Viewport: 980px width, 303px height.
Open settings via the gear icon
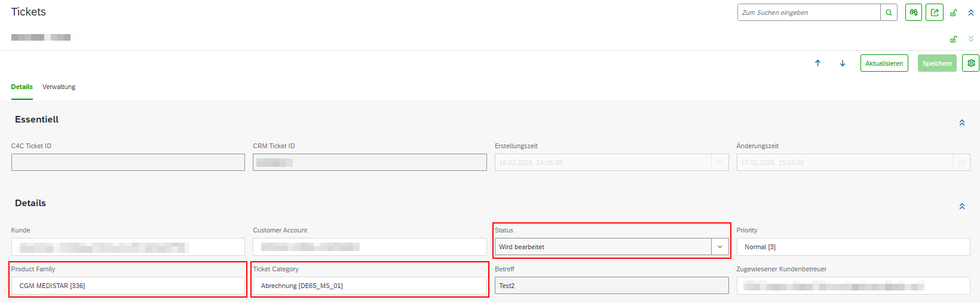971,63
